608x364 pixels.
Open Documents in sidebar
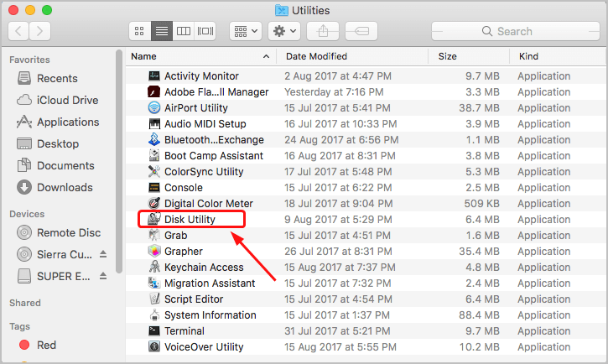(x=55, y=165)
